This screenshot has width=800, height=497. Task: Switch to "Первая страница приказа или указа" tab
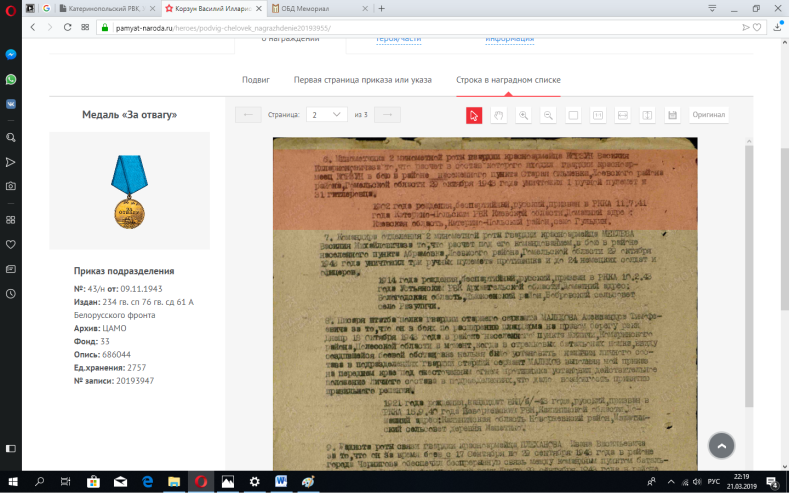click(362, 79)
